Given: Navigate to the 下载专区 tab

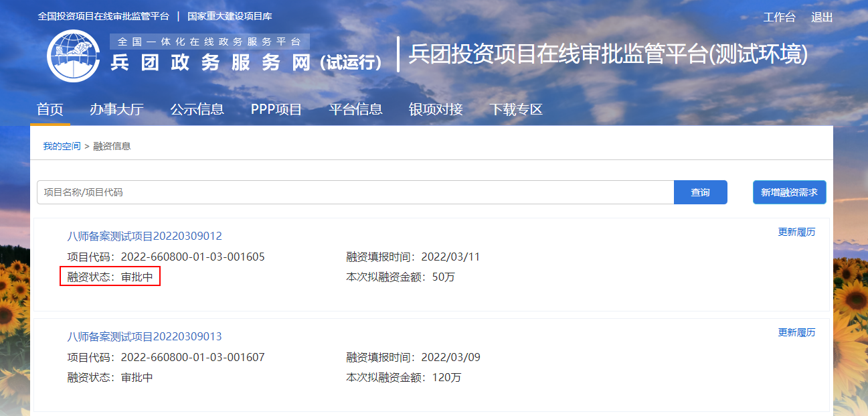Looking at the screenshot, I should [x=515, y=109].
